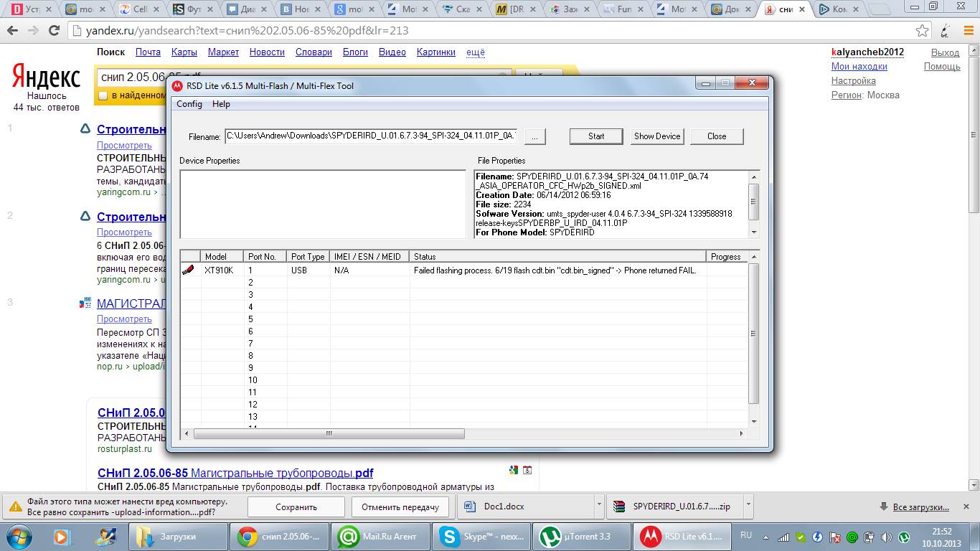
Task: Close the Chrome downloads bar
Action: [965, 507]
